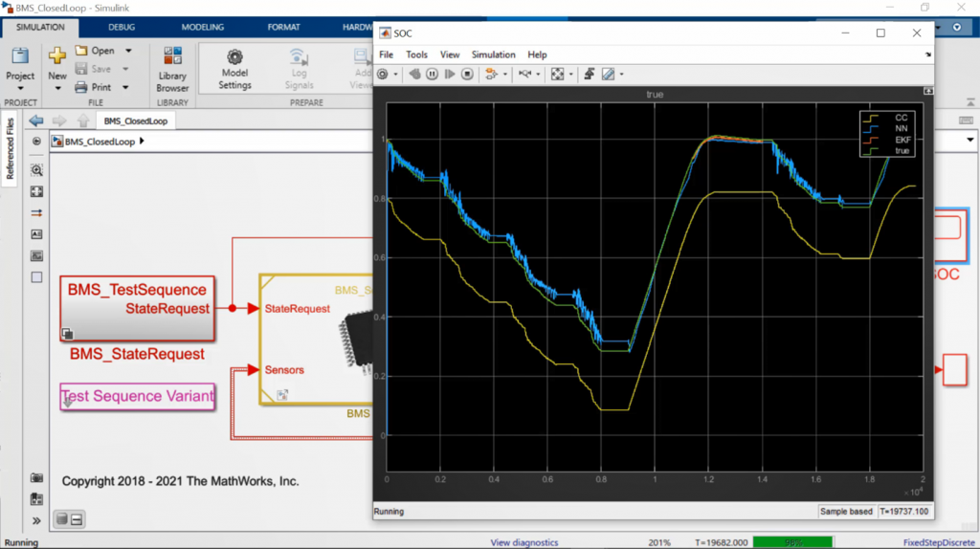
Task: Click FixedStepDiscrete solver link
Action: pyautogui.click(x=937, y=542)
